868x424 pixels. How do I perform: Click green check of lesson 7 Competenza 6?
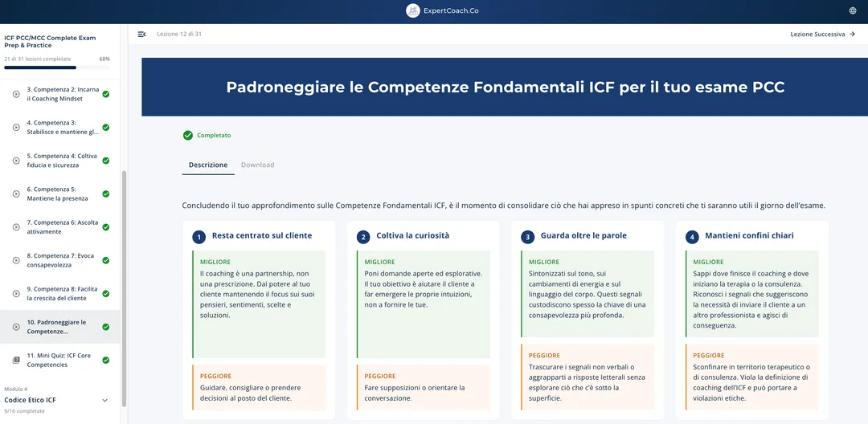click(106, 227)
